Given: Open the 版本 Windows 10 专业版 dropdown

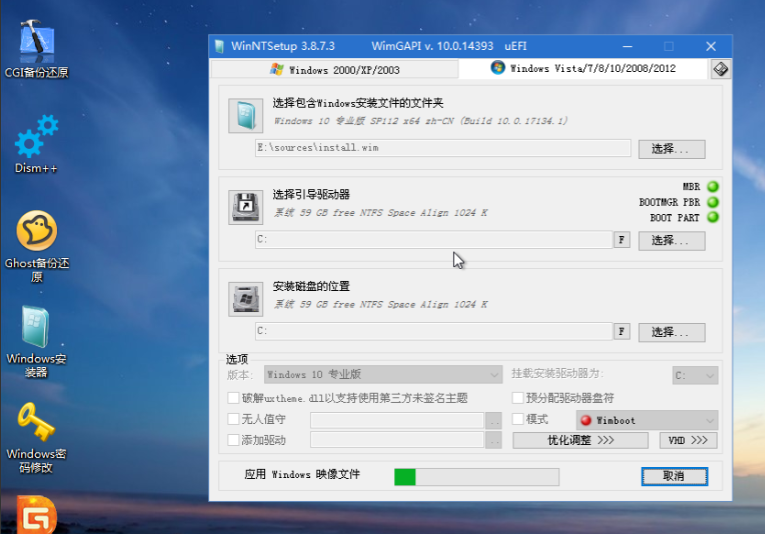Looking at the screenshot, I should (383, 375).
